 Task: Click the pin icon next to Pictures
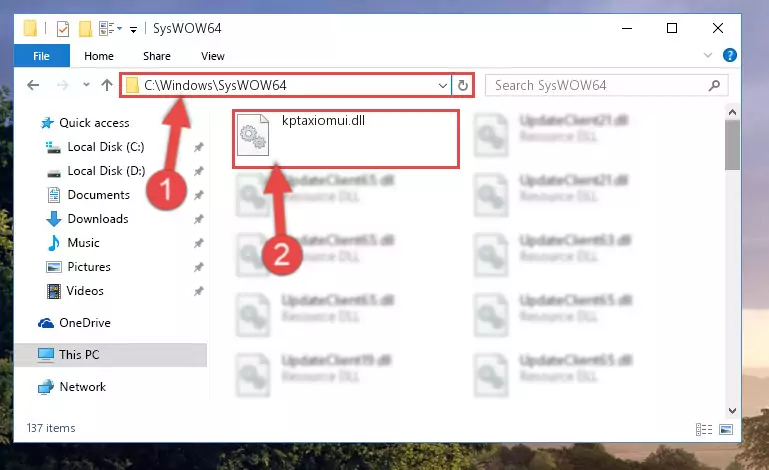pos(198,267)
